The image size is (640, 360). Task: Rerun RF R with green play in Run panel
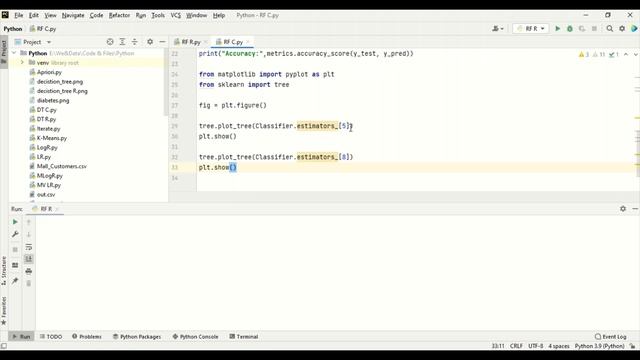point(15,222)
